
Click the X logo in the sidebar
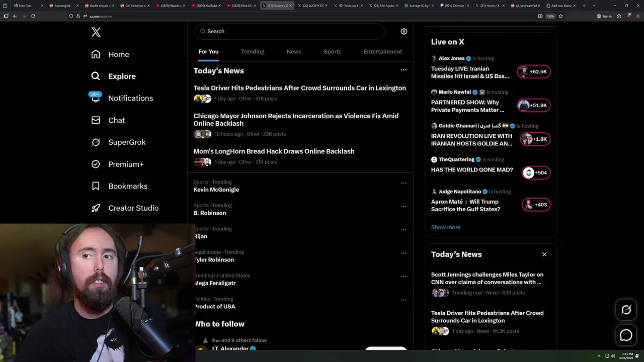96,32
